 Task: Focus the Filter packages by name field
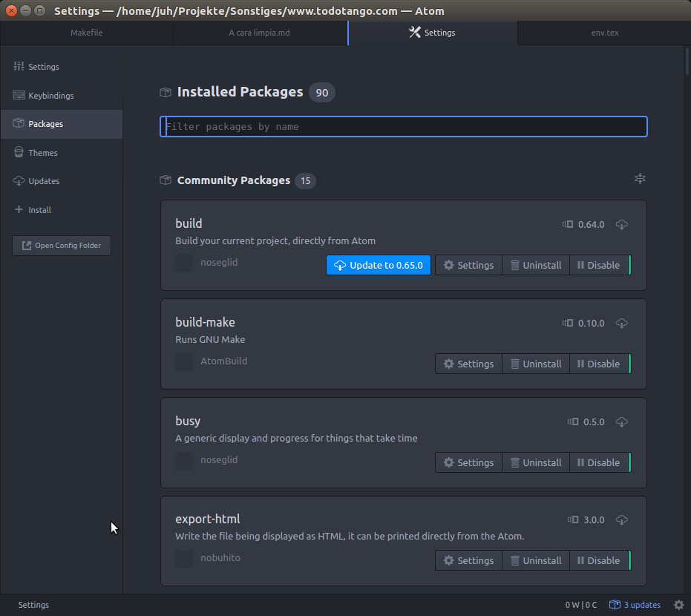(404, 126)
